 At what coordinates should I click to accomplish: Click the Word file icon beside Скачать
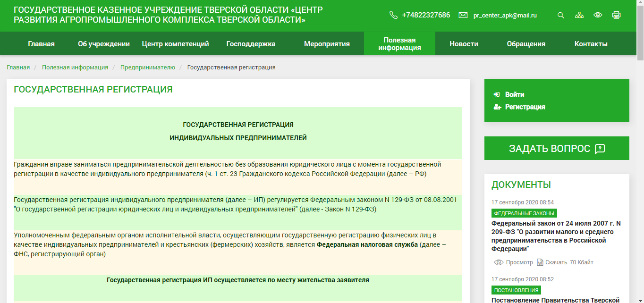click(x=541, y=262)
